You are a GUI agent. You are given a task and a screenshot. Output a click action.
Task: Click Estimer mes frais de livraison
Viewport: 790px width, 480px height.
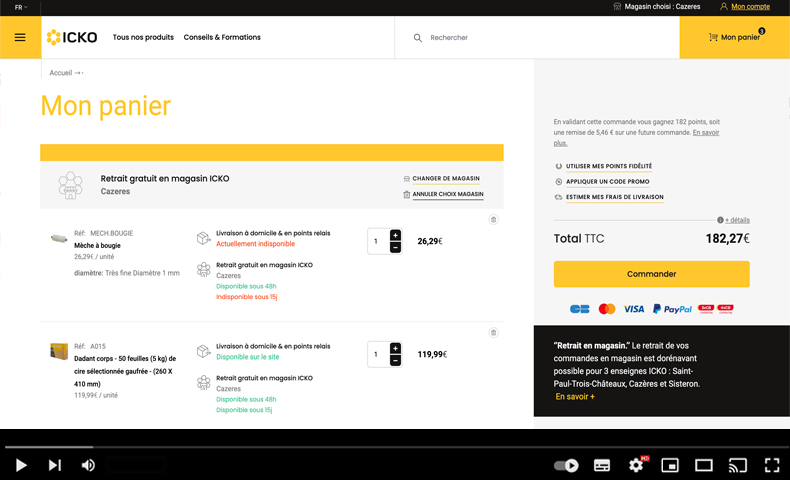click(615, 197)
